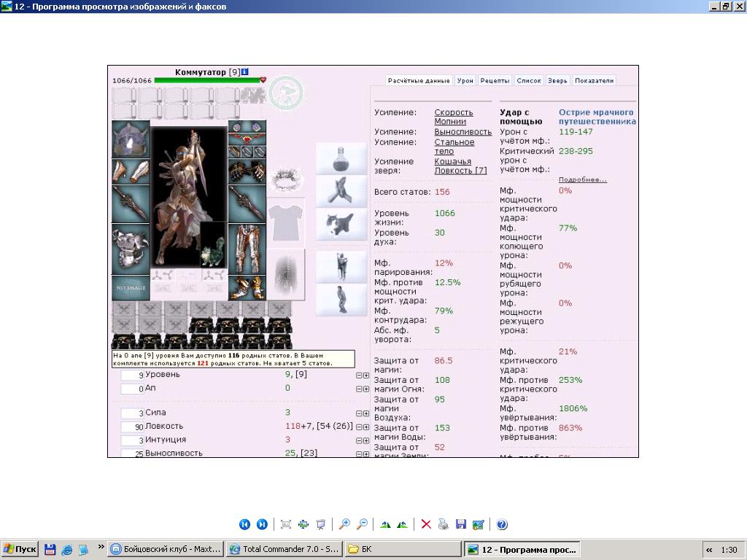
Task: Go to the previous image in viewer
Action: [244, 524]
